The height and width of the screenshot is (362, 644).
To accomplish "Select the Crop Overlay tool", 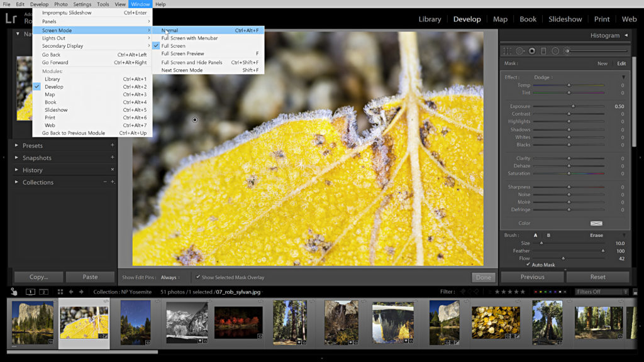I will pos(506,50).
